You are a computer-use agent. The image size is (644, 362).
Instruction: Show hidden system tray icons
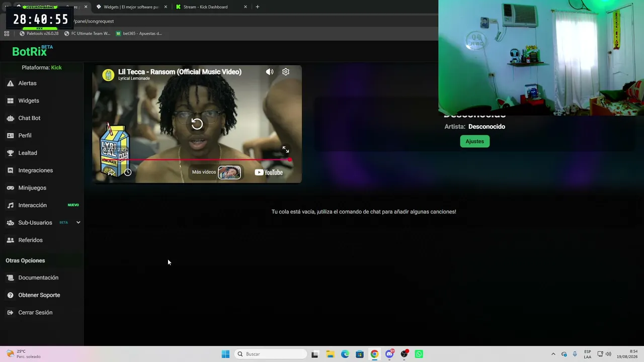tap(553, 354)
